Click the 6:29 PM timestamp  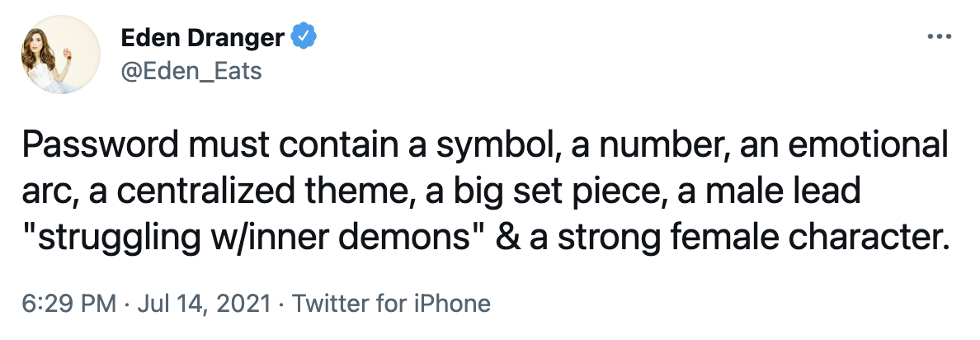coord(69,303)
